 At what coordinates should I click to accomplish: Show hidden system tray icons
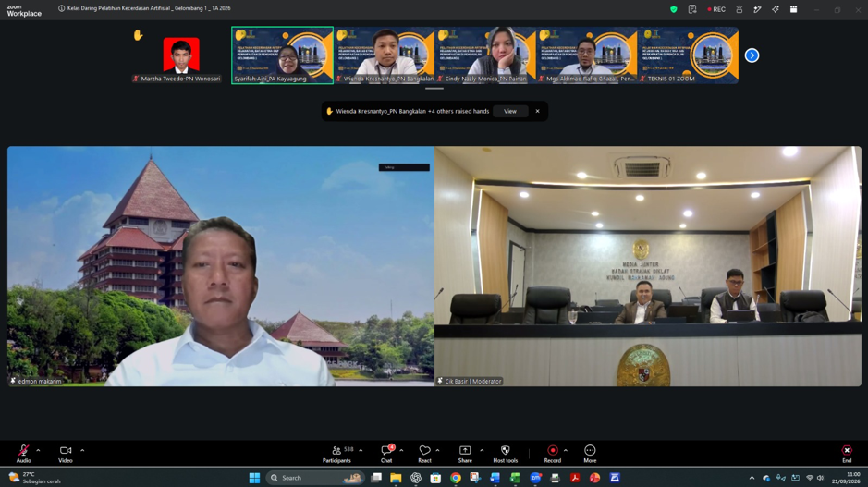point(752,478)
